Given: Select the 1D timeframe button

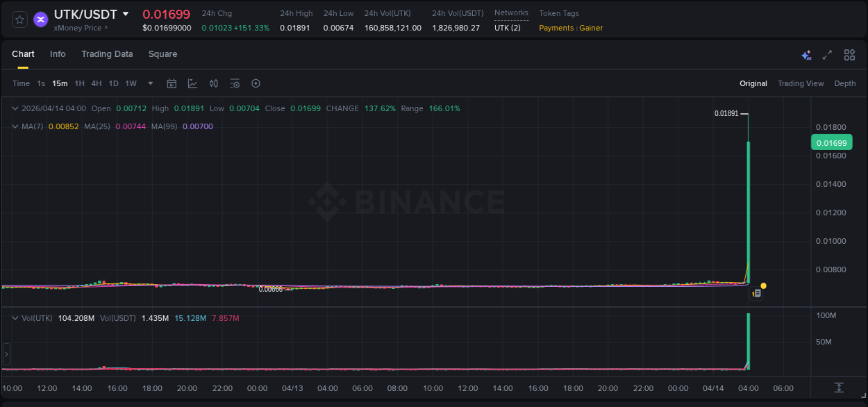Looking at the screenshot, I should [113, 83].
